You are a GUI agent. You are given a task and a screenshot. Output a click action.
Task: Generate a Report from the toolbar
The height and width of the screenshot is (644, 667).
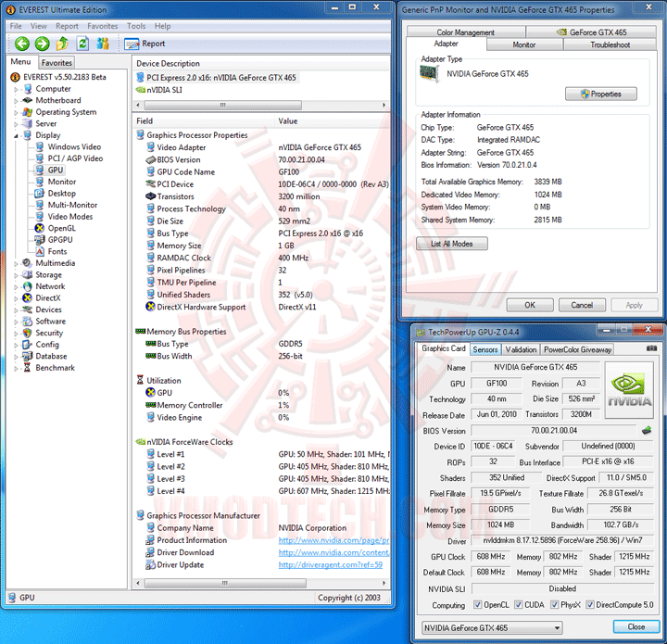point(145,44)
